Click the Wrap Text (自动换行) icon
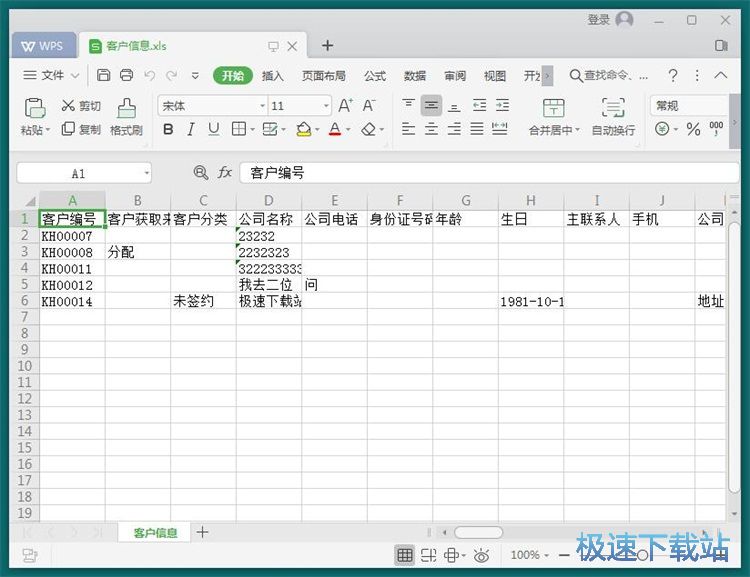750x577 pixels. 613,108
